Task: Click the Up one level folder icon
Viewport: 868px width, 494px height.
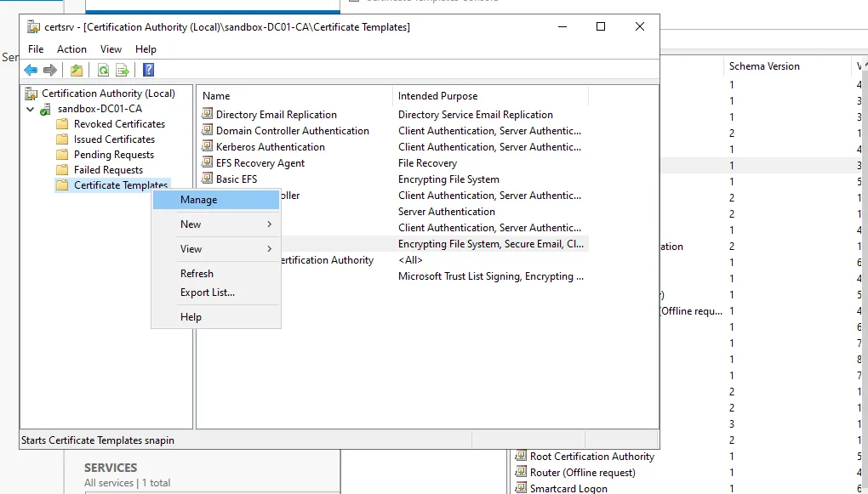Action: click(77, 71)
